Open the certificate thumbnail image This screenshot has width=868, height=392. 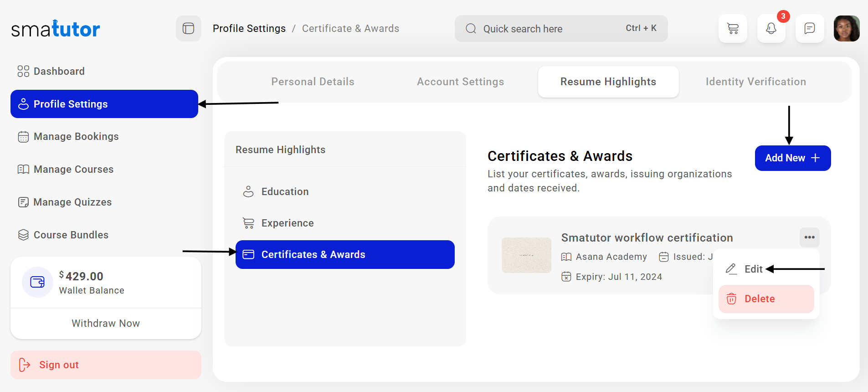(526, 255)
